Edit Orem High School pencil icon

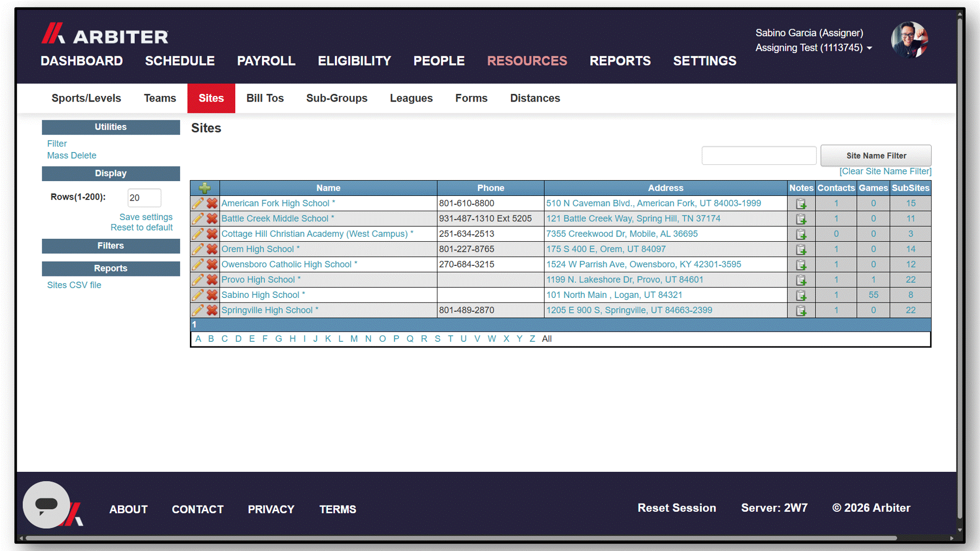coord(198,249)
